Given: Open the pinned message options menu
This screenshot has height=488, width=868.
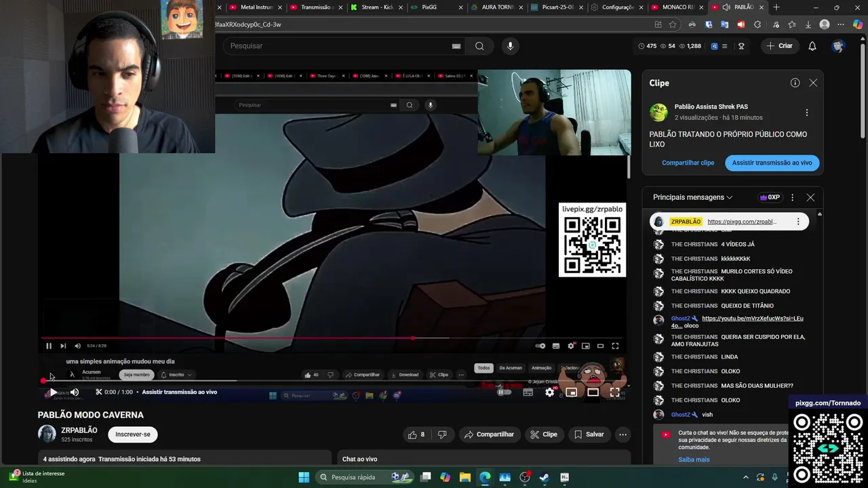Looking at the screenshot, I should click(x=798, y=222).
